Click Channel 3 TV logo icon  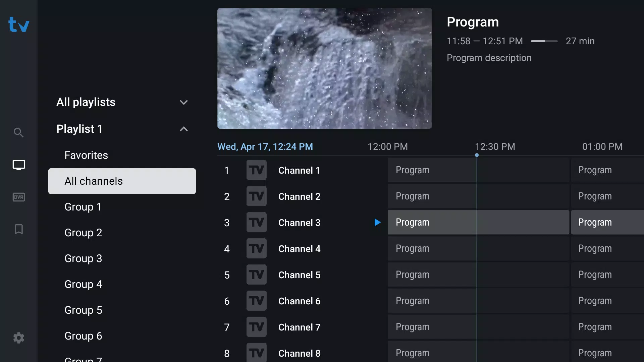[x=257, y=222]
